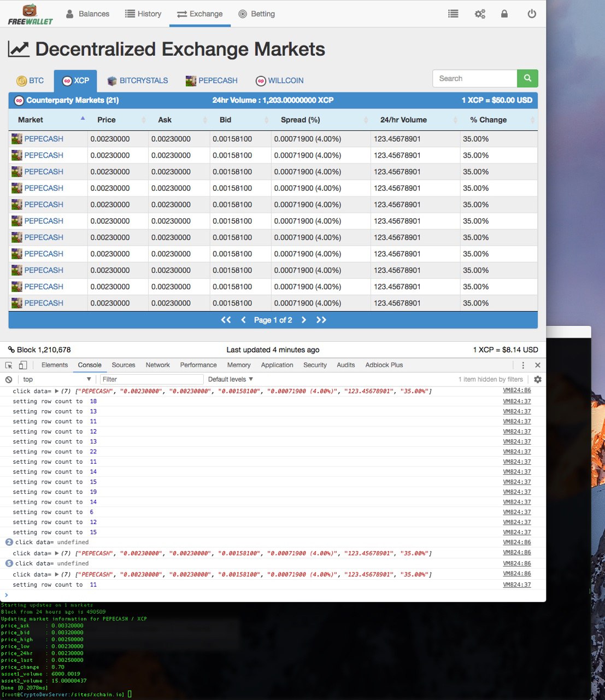
Task: Click the green search button
Action: click(527, 78)
